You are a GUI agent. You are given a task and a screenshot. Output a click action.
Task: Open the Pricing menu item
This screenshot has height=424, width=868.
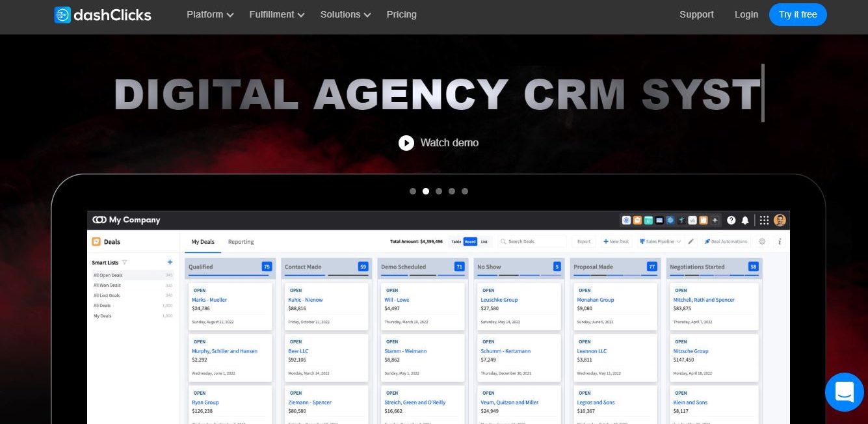pyautogui.click(x=401, y=14)
